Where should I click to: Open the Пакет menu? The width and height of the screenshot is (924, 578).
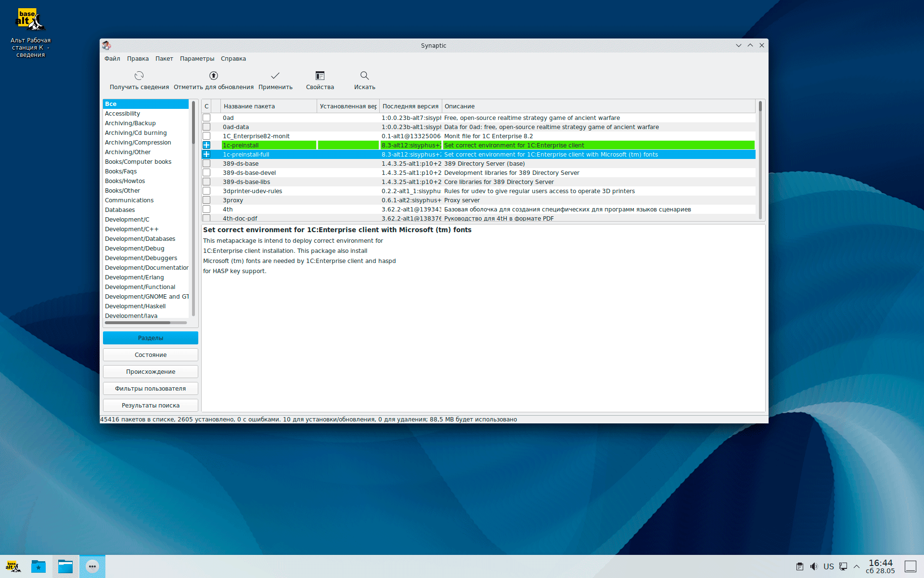(164, 59)
